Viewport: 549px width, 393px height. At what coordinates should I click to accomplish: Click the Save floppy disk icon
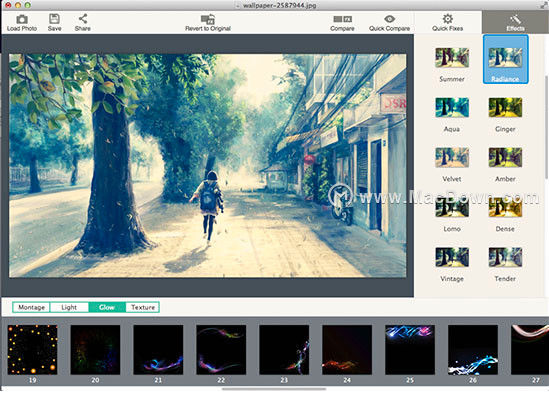54,19
